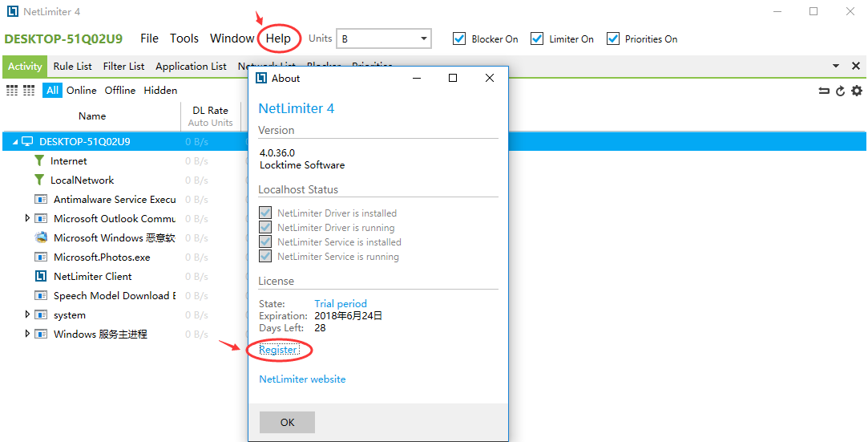Open the Help menu

tap(278, 39)
